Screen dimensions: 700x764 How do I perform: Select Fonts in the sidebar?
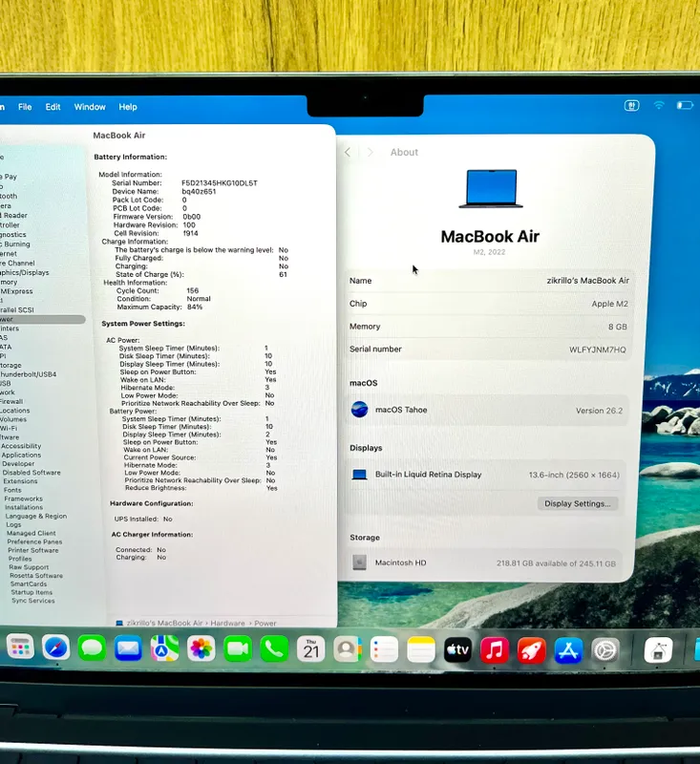12,490
